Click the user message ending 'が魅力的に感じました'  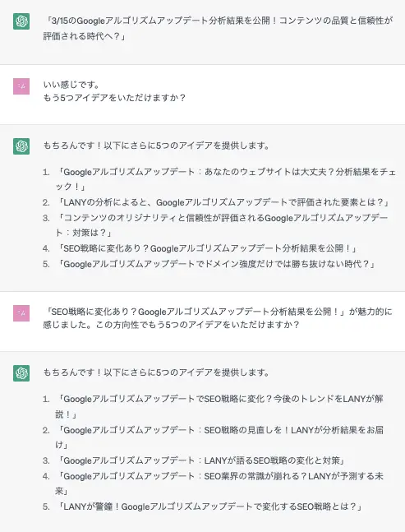click(x=218, y=318)
